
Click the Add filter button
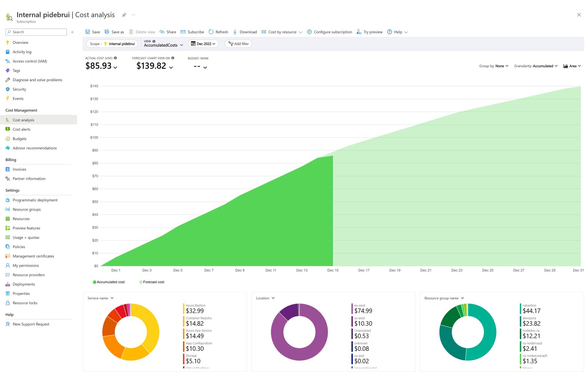pyautogui.click(x=238, y=44)
